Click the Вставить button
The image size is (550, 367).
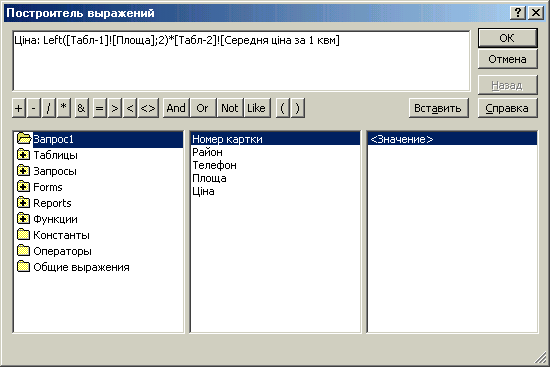(x=438, y=108)
